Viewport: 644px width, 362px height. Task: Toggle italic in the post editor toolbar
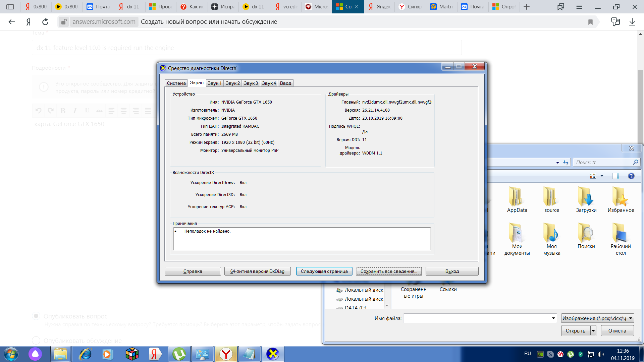pyautogui.click(x=75, y=111)
